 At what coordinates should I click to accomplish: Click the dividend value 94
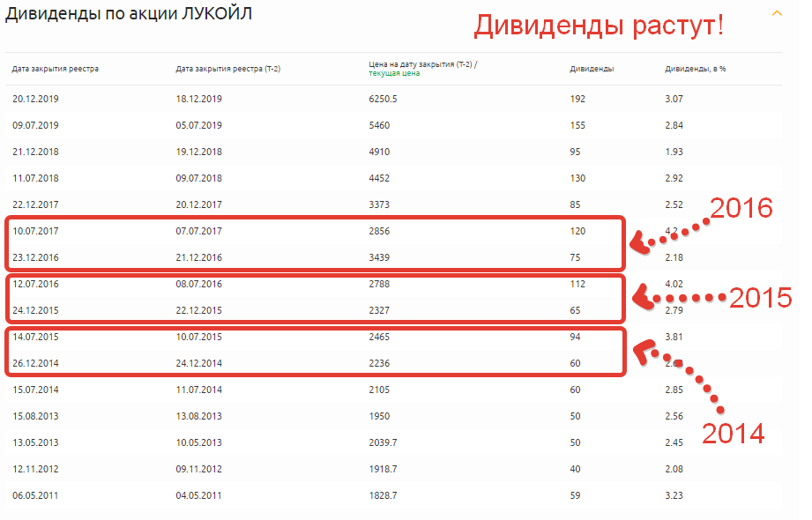[576, 337]
